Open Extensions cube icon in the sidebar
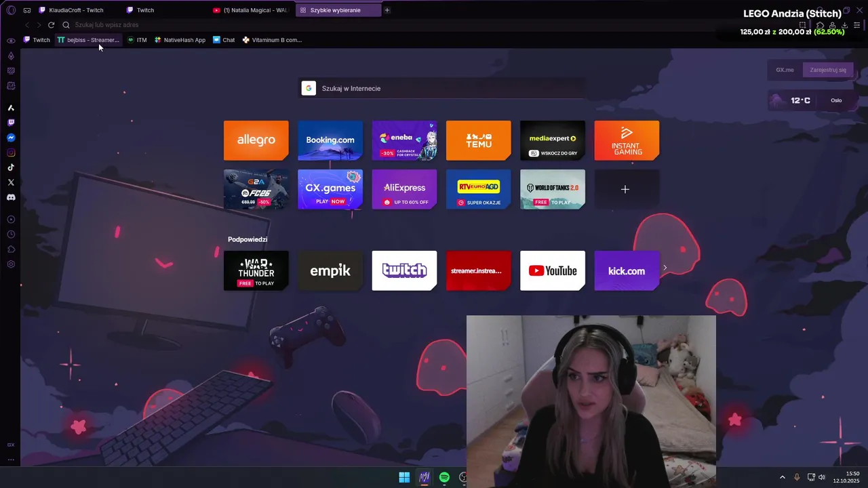 pyautogui.click(x=11, y=249)
